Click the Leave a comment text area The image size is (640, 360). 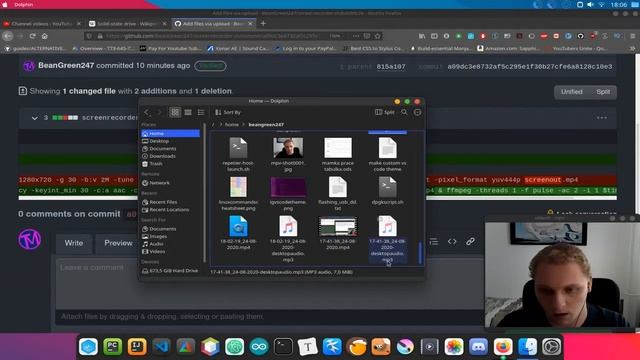(269, 284)
